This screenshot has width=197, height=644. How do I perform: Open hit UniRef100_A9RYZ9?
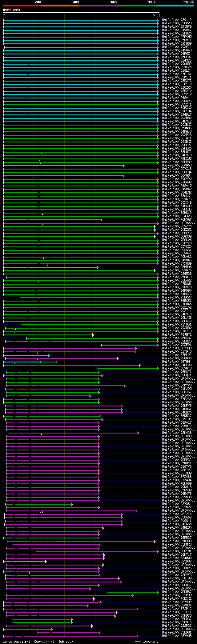tap(177, 243)
